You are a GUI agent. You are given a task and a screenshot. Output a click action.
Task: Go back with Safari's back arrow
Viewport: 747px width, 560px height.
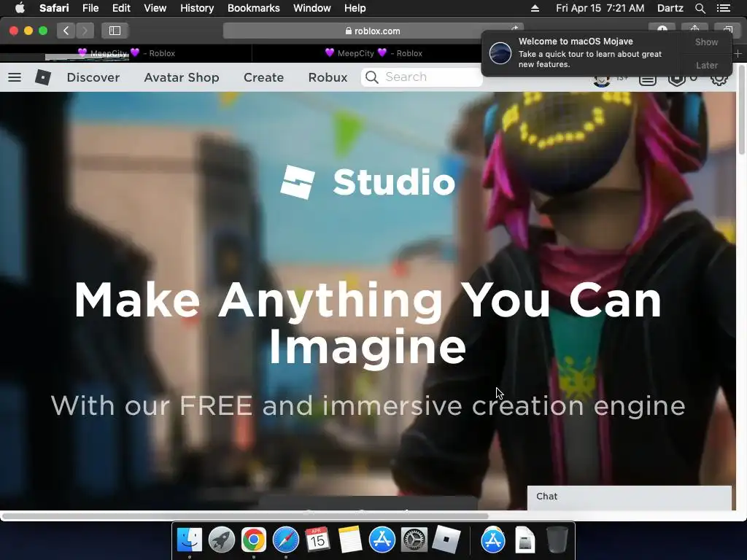pos(66,31)
